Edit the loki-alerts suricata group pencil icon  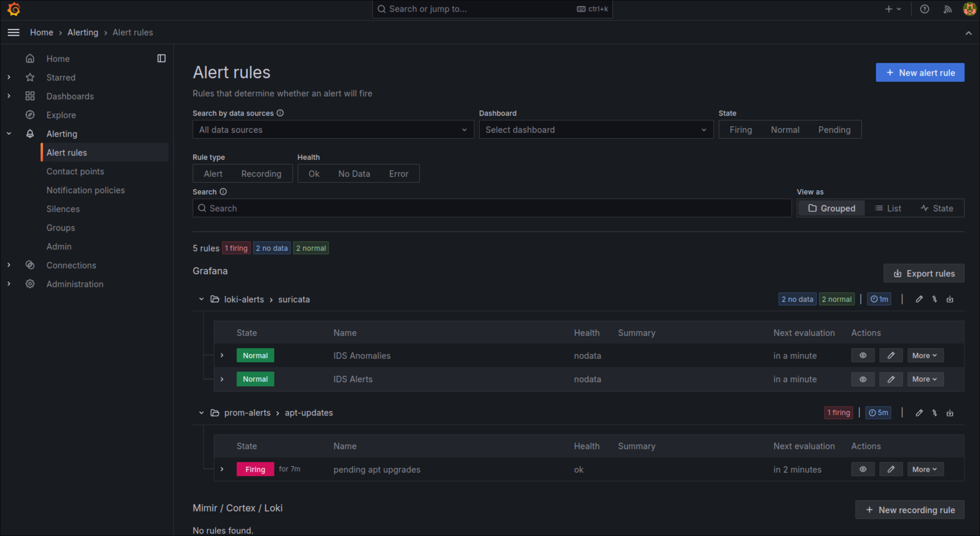pyautogui.click(x=919, y=299)
